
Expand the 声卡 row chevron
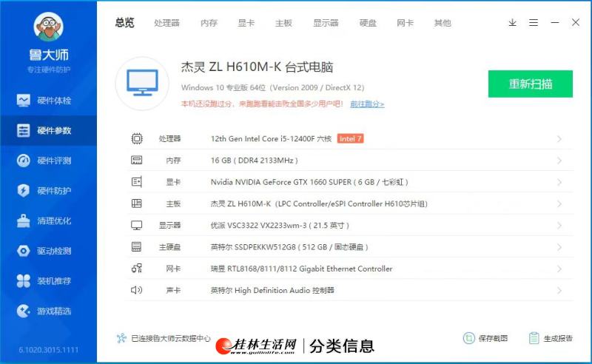tap(559, 290)
